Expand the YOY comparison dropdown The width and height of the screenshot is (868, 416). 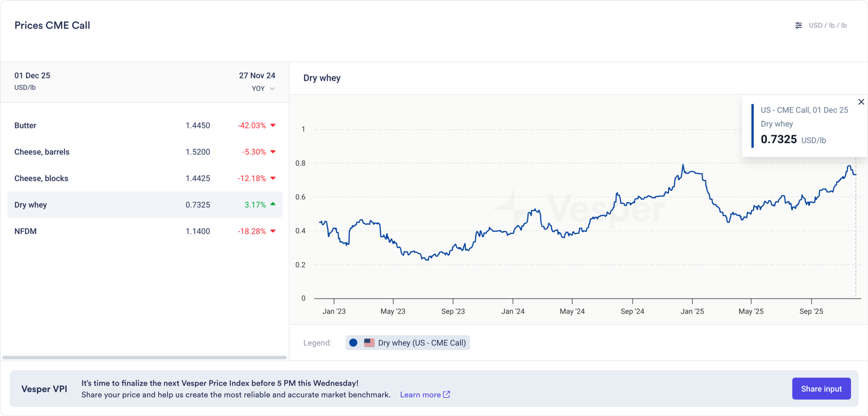coord(264,88)
